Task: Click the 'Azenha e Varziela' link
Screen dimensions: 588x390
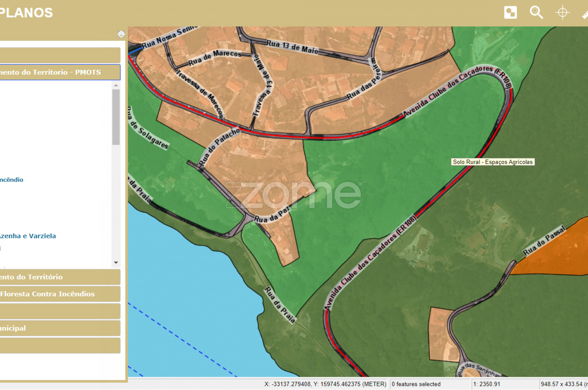Action: 28,236
